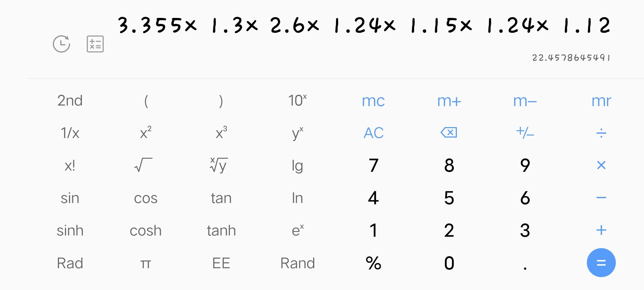Add to memory with m+
This screenshot has height=290, width=644.
point(449,101)
